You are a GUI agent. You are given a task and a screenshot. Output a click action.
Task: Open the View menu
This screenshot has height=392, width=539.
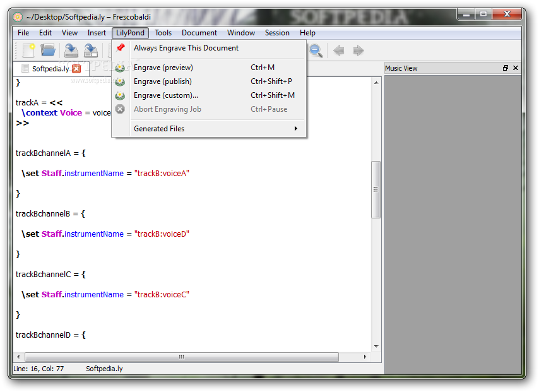pos(70,33)
